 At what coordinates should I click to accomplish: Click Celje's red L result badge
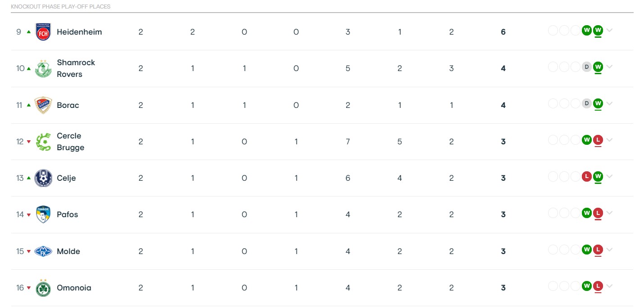click(x=586, y=176)
